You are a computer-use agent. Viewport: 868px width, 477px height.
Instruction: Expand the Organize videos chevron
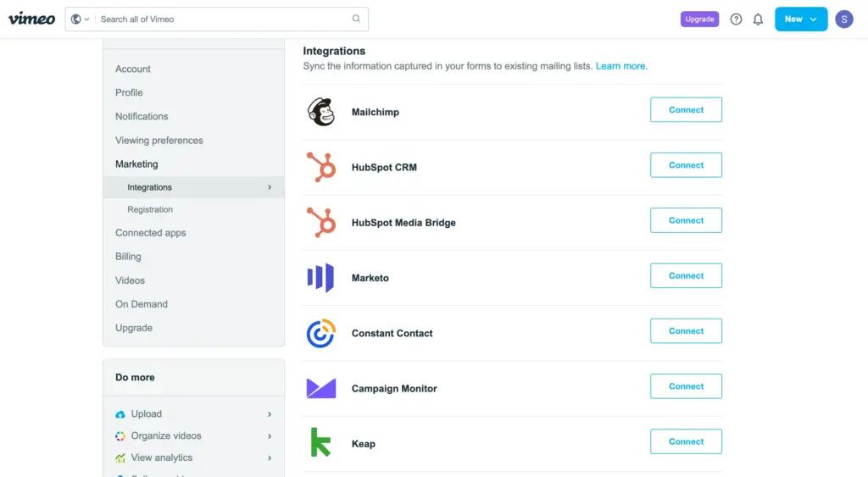(x=270, y=436)
